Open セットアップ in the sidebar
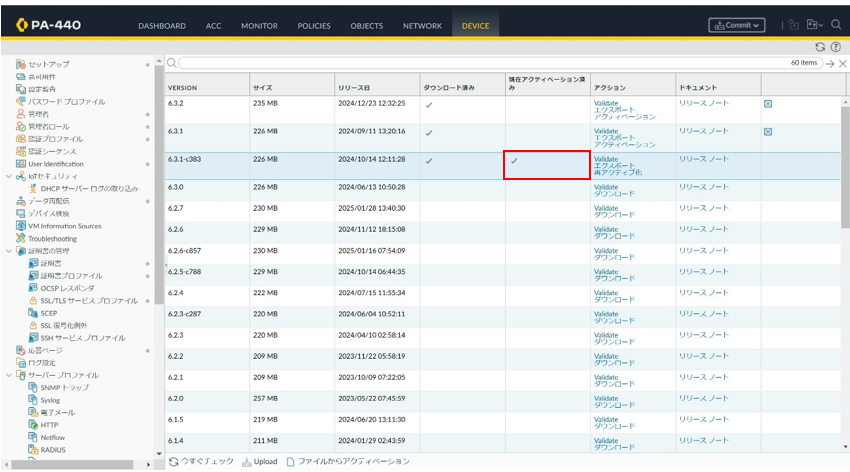The width and height of the screenshot is (850, 472). tap(48, 64)
